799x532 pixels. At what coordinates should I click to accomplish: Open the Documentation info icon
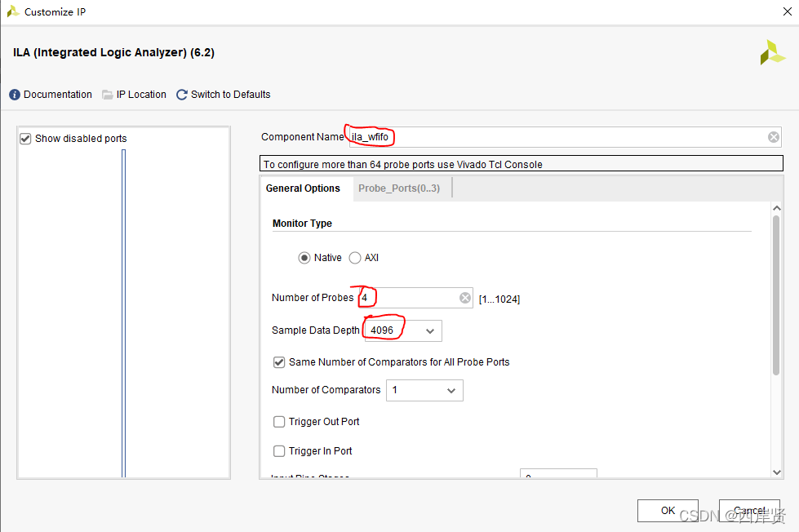14,95
